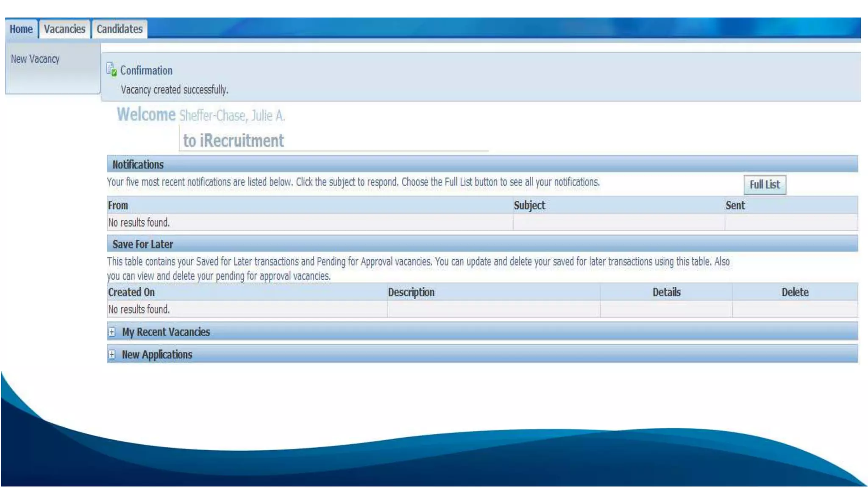Click the Notifications section header
Image resolution: width=868 pixels, height=488 pixels.
[138, 164]
